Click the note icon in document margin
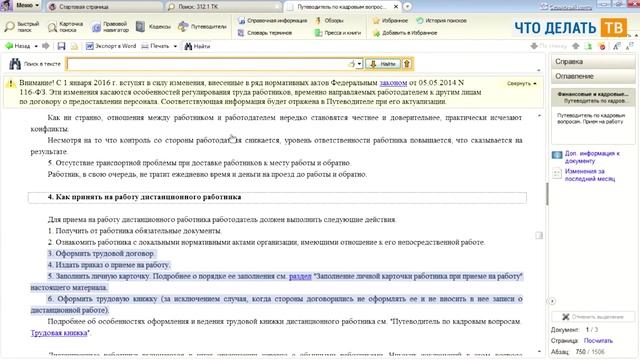 click(539, 235)
